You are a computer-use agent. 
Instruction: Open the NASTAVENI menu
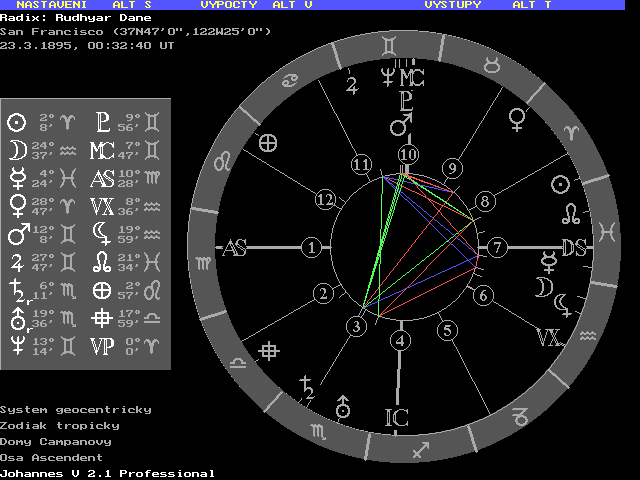click(45, 5)
